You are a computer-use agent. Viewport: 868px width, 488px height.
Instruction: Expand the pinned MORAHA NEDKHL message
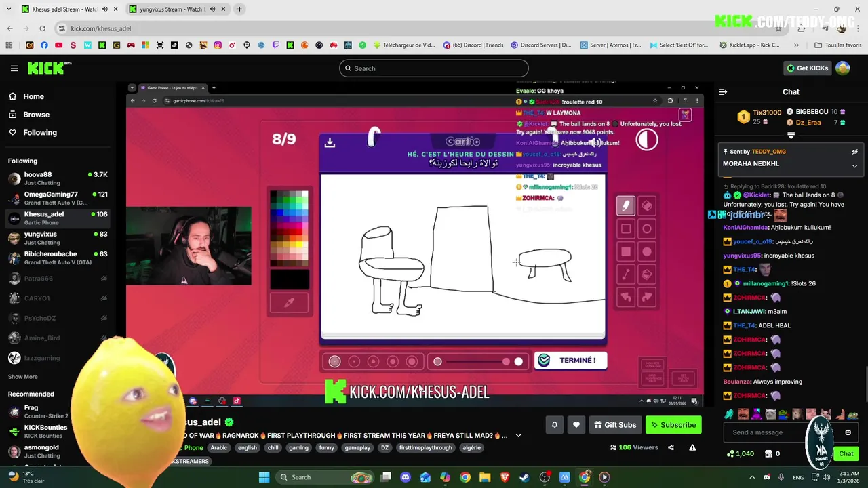coord(854,166)
